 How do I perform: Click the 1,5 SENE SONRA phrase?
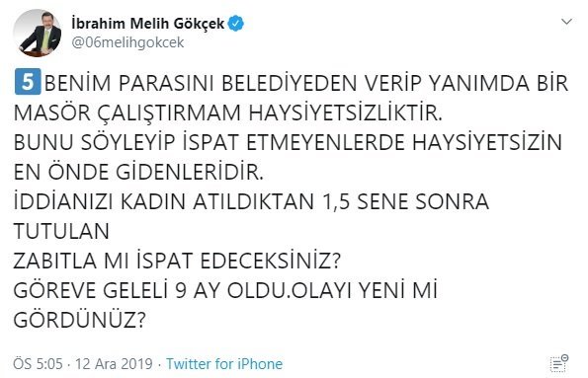tap(405, 202)
